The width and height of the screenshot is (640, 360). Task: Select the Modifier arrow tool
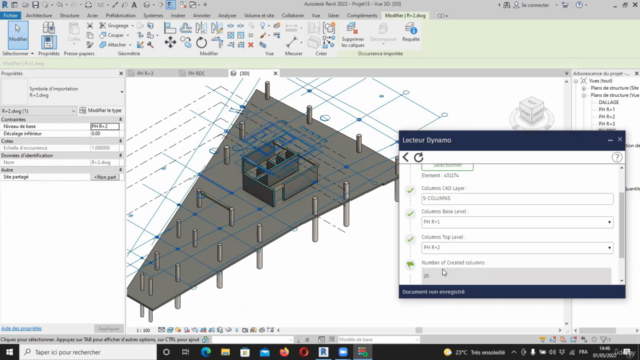coord(18,35)
